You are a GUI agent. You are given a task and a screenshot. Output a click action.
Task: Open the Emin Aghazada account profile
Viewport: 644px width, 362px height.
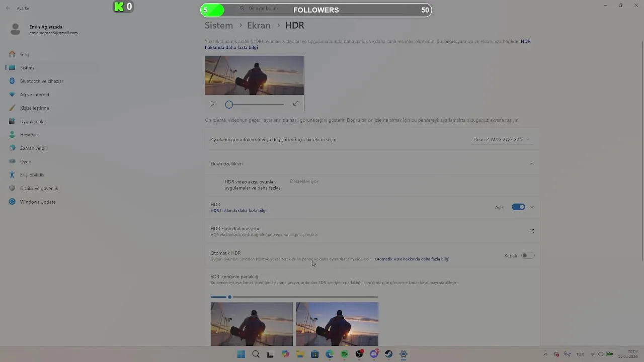45,30
